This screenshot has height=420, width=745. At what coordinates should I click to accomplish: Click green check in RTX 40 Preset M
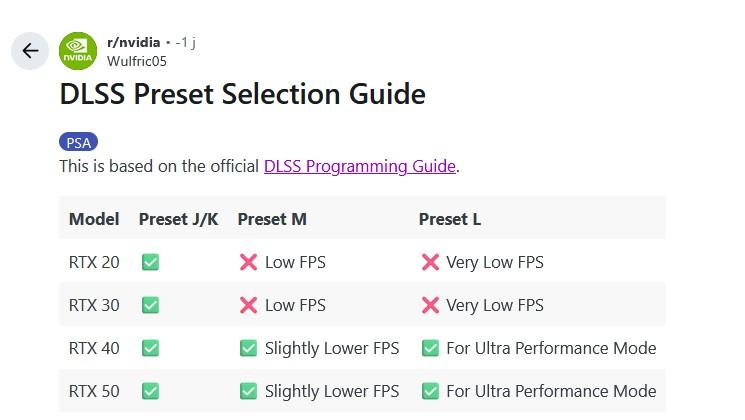[249, 348]
